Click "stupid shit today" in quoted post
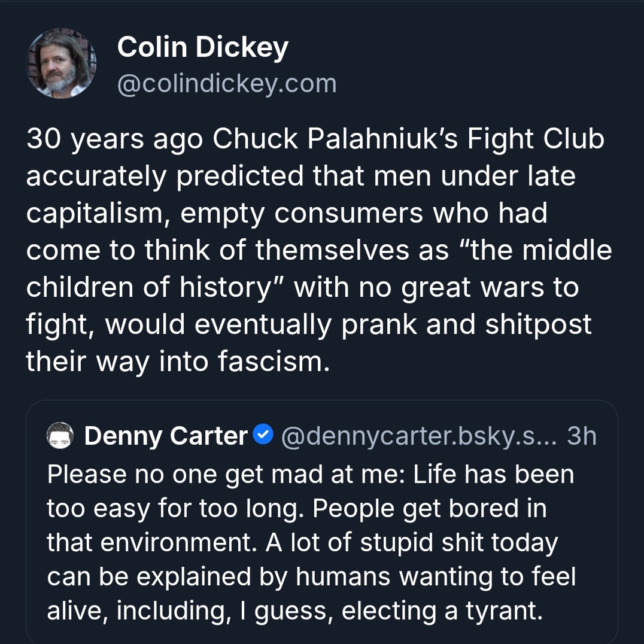 point(459,543)
